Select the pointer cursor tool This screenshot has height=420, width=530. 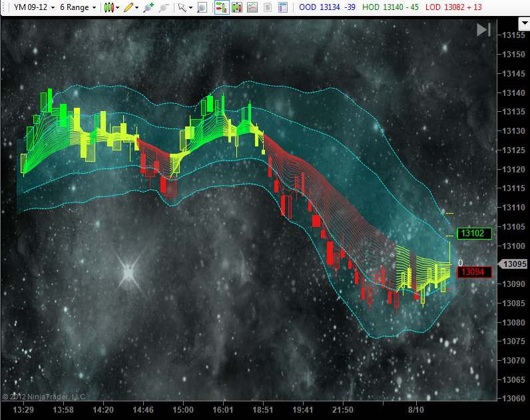[x=182, y=7]
